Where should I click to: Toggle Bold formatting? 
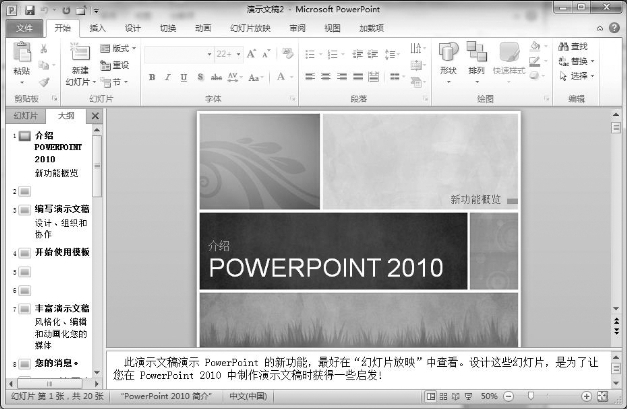pyautogui.click(x=152, y=77)
